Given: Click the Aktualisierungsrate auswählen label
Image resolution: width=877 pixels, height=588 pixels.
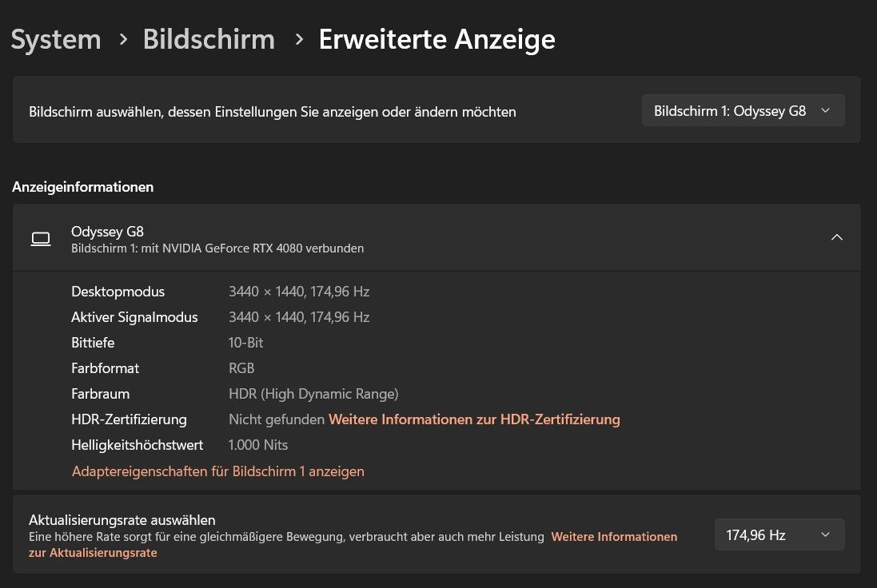Looking at the screenshot, I should [122, 520].
